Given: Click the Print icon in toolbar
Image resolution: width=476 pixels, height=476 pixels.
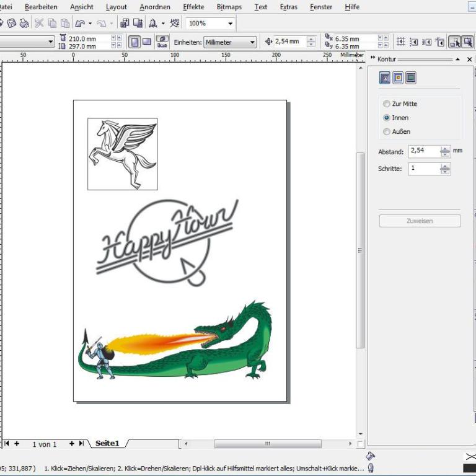Looking at the screenshot, I should tap(24, 24).
